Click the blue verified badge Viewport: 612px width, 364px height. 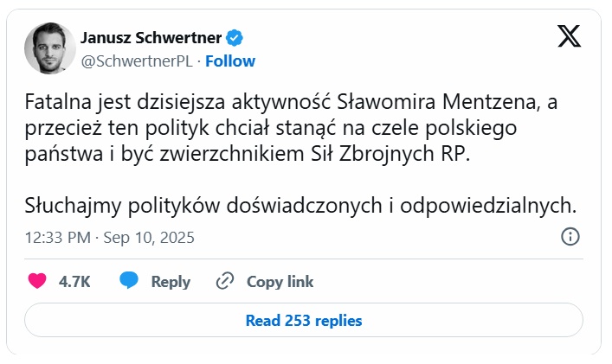[235, 38]
